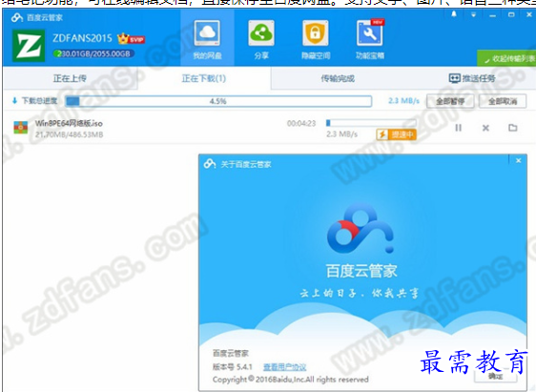The image size is (536, 392).
Task: Click the SVIP crown badge
Action: [131, 38]
